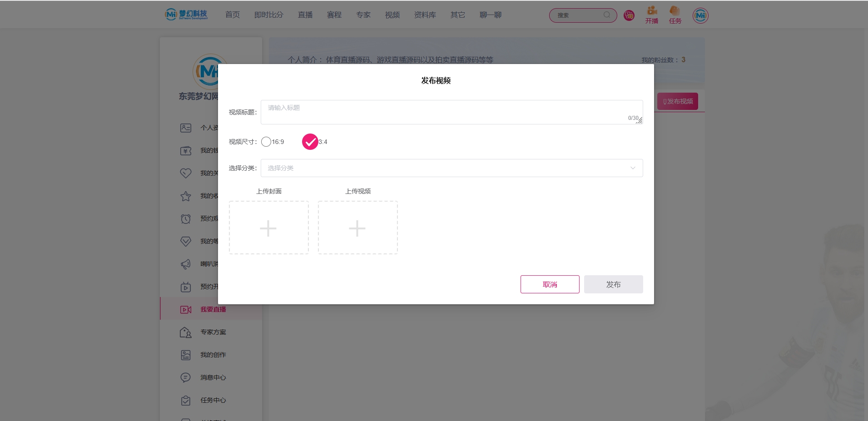The image size is (868, 421).
Task: Select the 个人资料 sidebar icon
Action: pos(186,128)
